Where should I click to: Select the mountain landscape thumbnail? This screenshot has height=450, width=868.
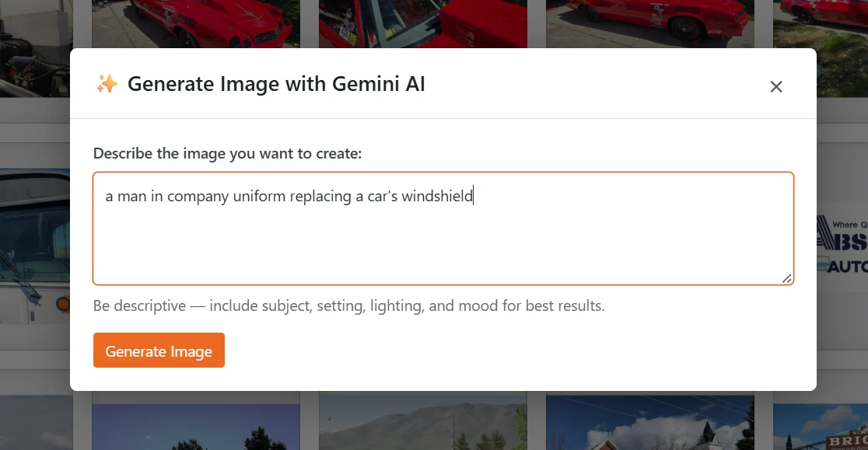pos(422,424)
